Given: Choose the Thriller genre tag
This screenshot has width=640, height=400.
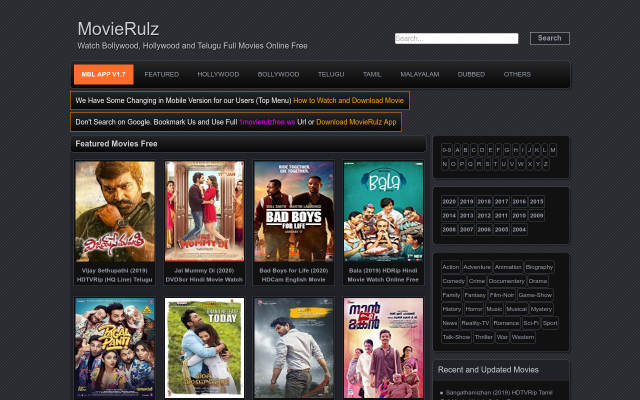Looking at the screenshot, I should pyautogui.click(x=484, y=337).
